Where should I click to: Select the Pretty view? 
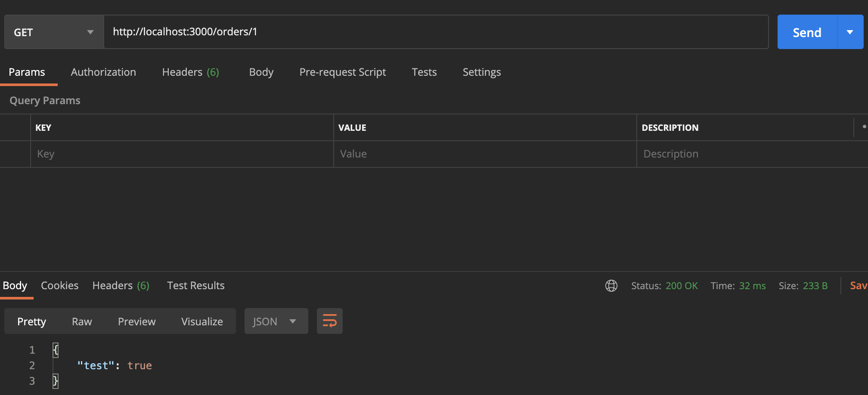pos(32,321)
